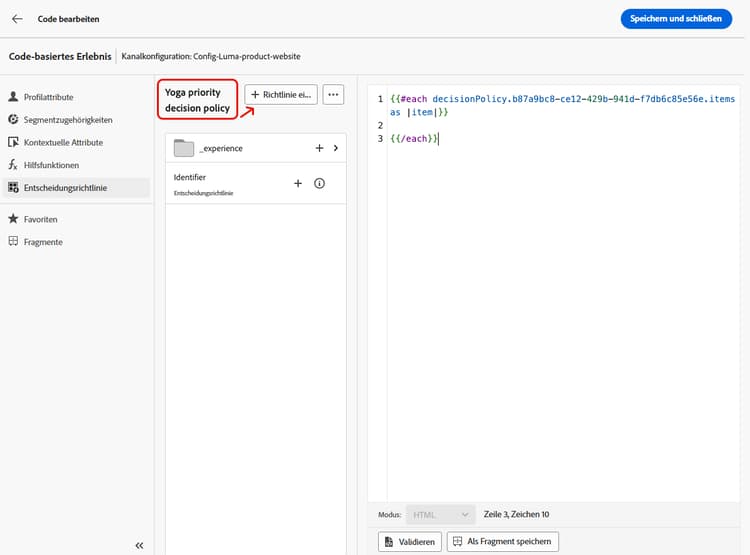Click the Validieren button
Screen dimensions: 750x555
pyautogui.click(x=410, y=542)
